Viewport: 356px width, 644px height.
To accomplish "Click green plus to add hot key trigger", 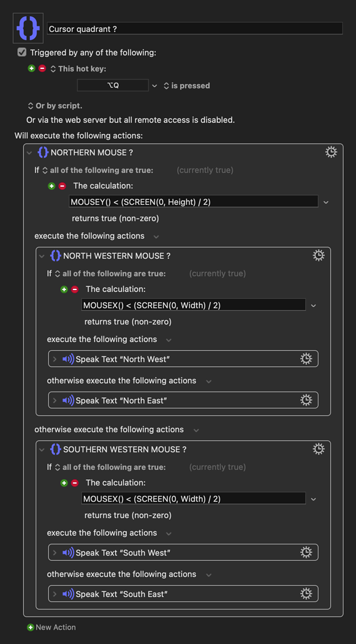I will click(x=31, y=68).
